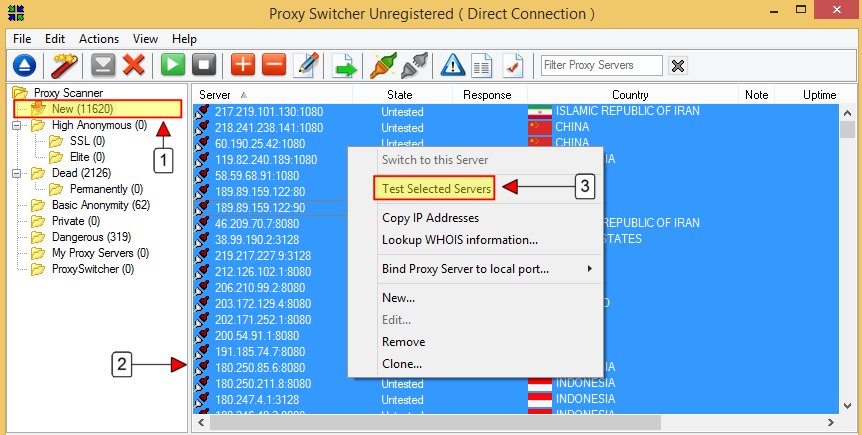Select the Basic Anonymity (62) folder

pos(101,205)
